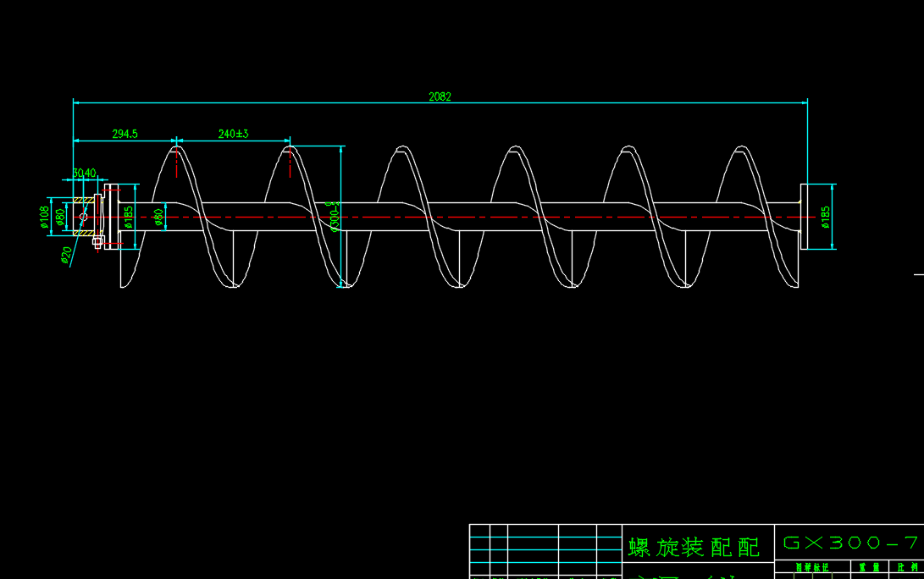924x579 pixels.
Task: Pick the small circle hole in left coupling
Action: click(83, 217)
